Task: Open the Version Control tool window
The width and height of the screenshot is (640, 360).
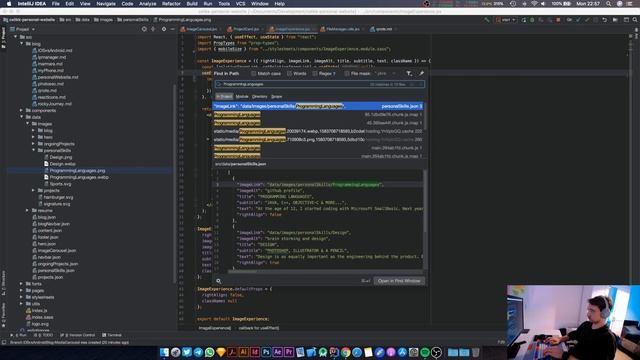Action: pos(78,335)
